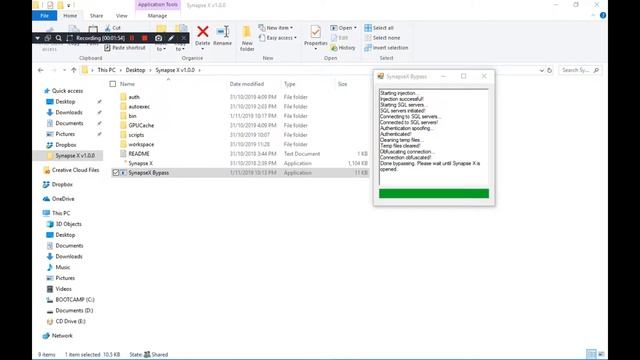
Task: Go back with the navigation arrow
Action: point(40,70)
